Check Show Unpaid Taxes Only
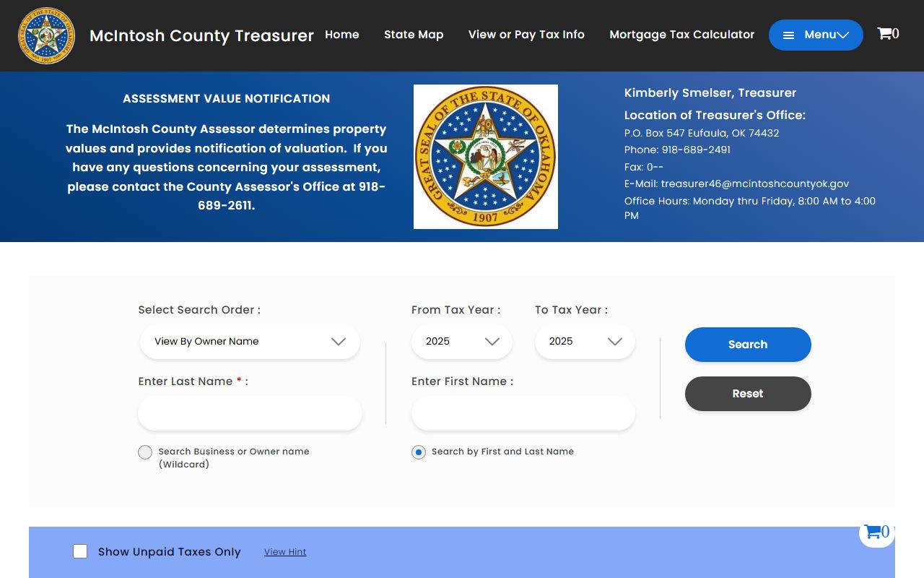 click(x=80, y=551)
